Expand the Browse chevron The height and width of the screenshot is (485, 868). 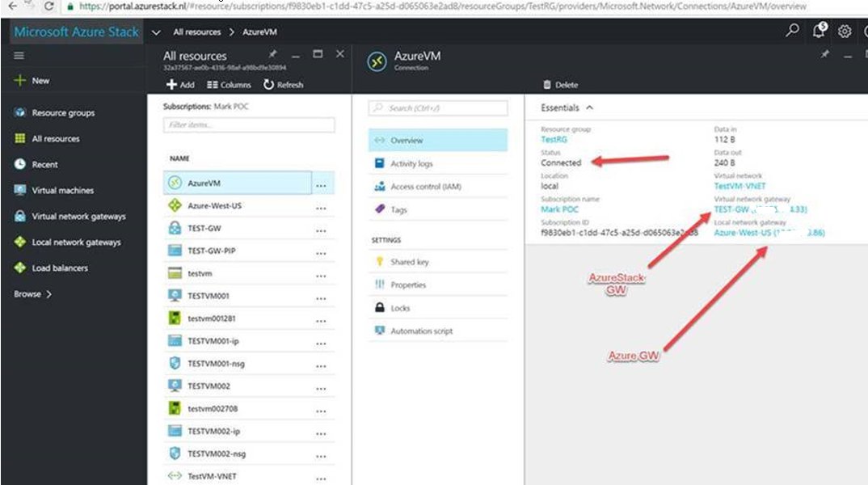click(x=48, y=294)
